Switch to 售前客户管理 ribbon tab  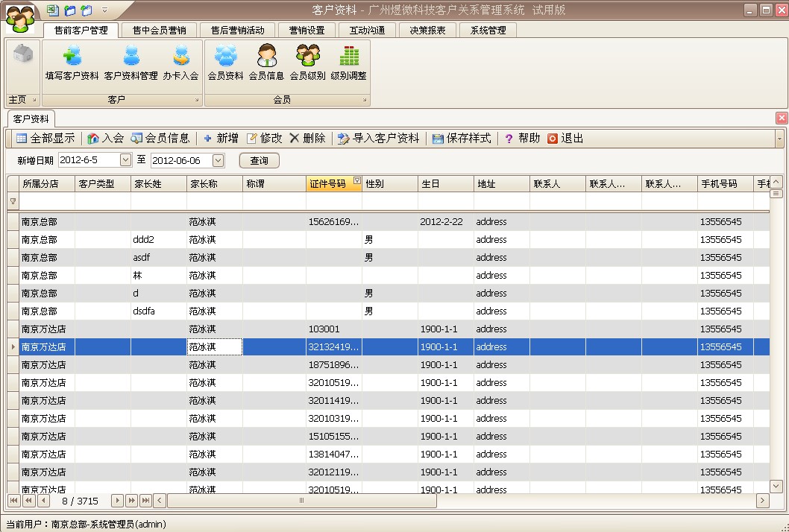coord(81,30)
